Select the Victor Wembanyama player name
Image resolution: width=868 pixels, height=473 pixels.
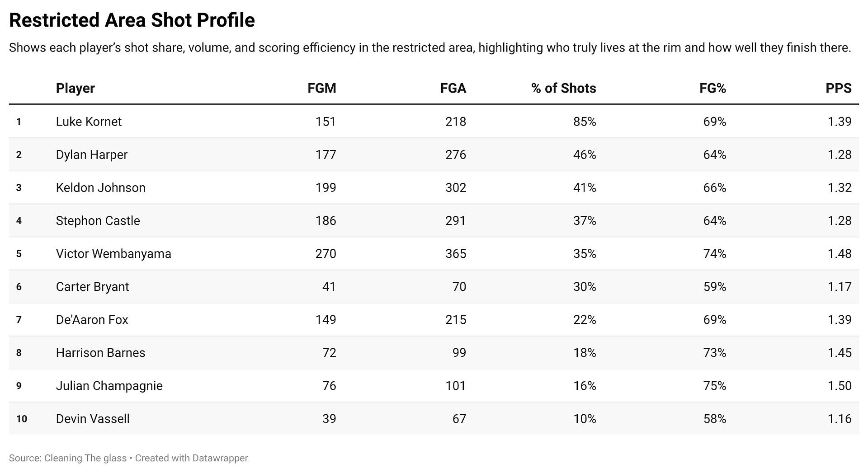point(113,253)
